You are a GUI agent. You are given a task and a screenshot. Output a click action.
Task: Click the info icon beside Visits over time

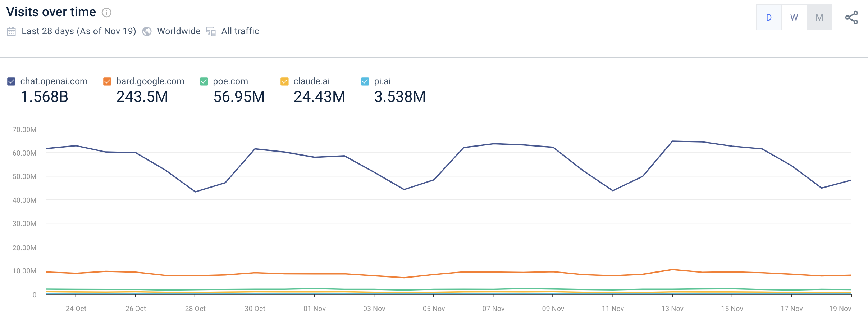pos(106,13)
